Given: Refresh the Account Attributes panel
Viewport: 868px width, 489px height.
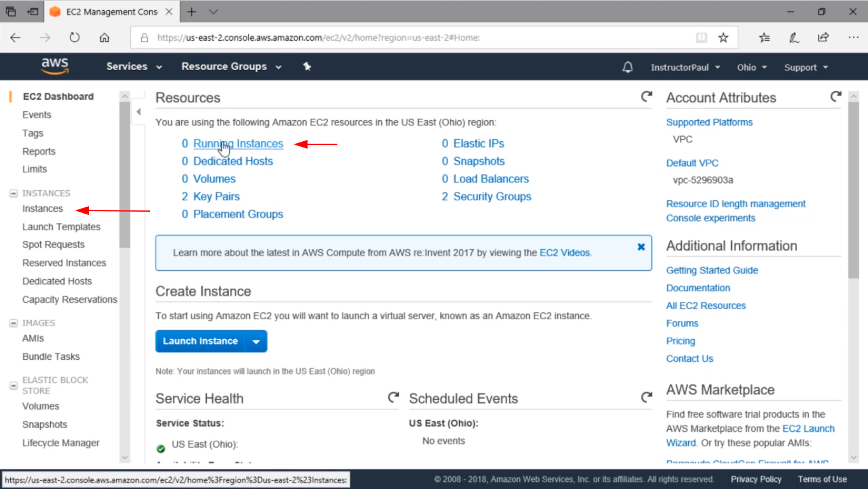Looking at the screenshot, I should pos(836,97).
